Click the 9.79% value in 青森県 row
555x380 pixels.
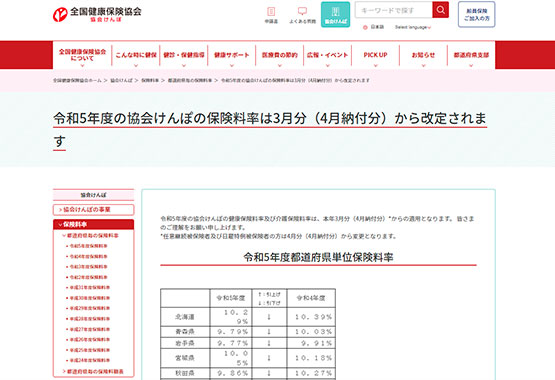(x=233, y=332)
